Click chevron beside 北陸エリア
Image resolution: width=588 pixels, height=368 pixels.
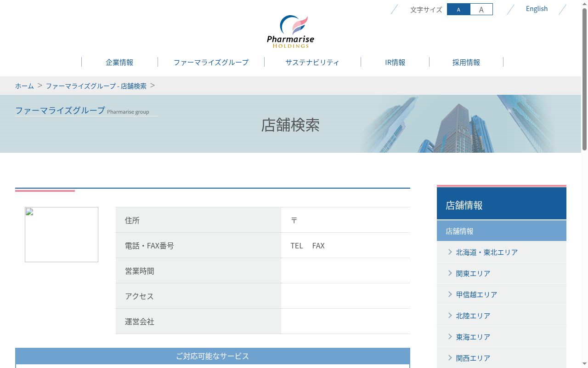450,316
